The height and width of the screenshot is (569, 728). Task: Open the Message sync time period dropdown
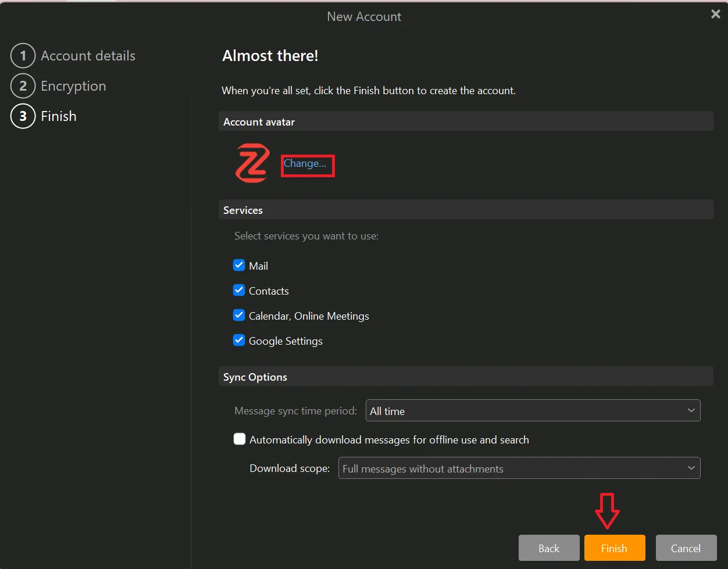coord(532,411)
